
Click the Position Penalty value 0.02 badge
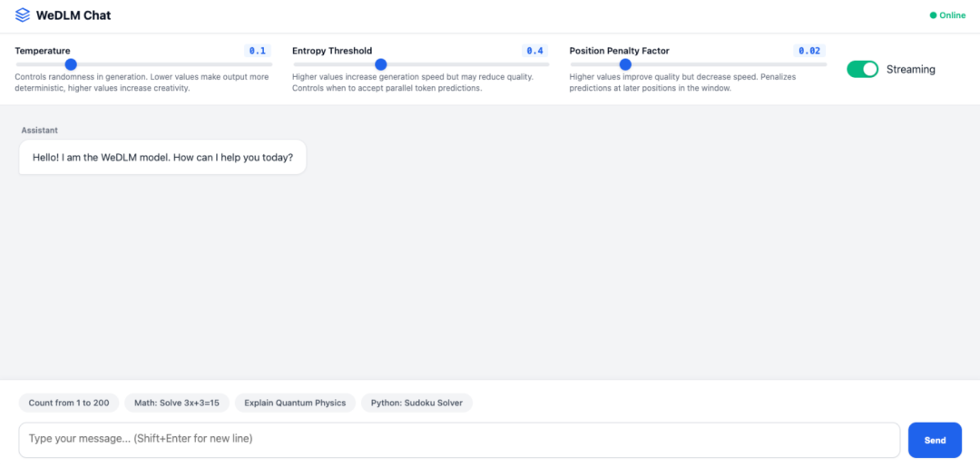click(809, 51)
